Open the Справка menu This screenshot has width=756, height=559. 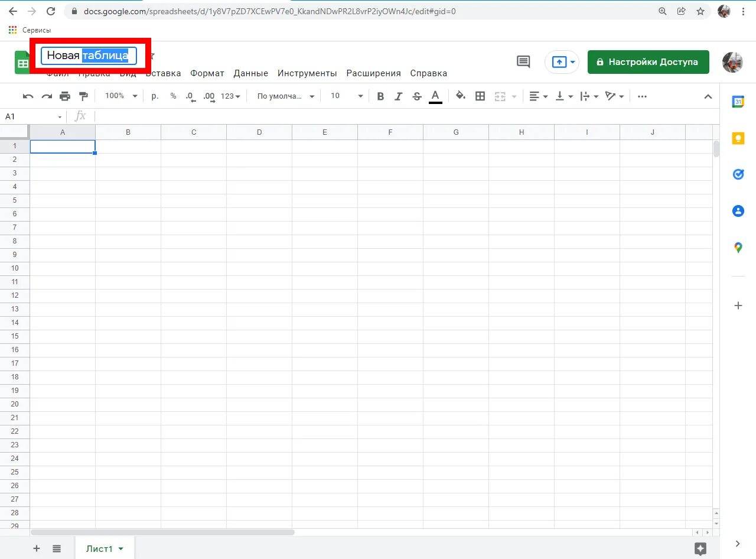tap(429, 73)
